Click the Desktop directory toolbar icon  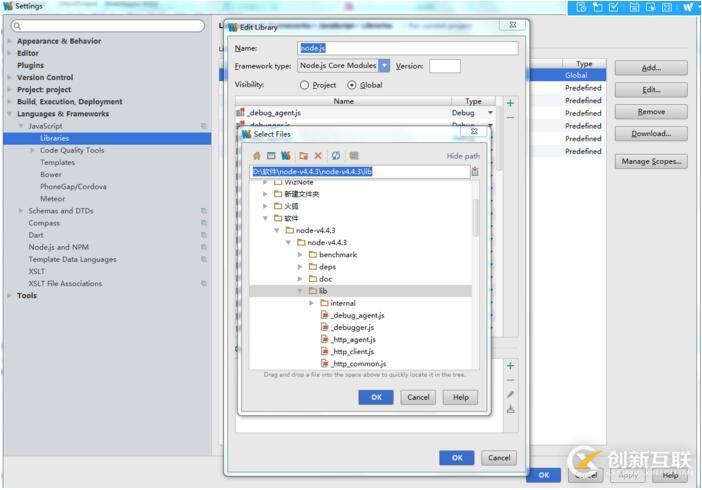pos(271,156)
